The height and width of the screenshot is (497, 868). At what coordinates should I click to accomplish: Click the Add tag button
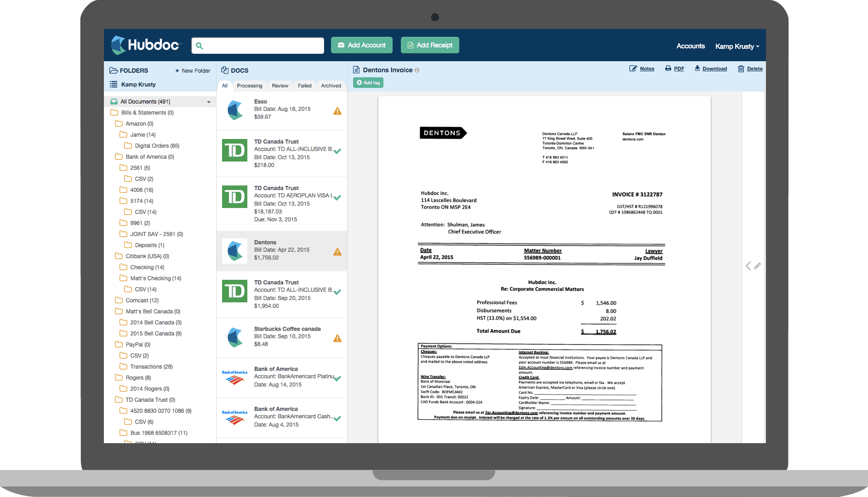pos(368,83)
